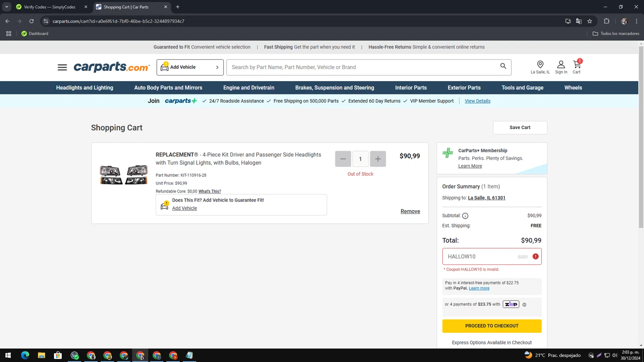Click the carparts.com logo

pyautogui.click(x=112, y=67)
